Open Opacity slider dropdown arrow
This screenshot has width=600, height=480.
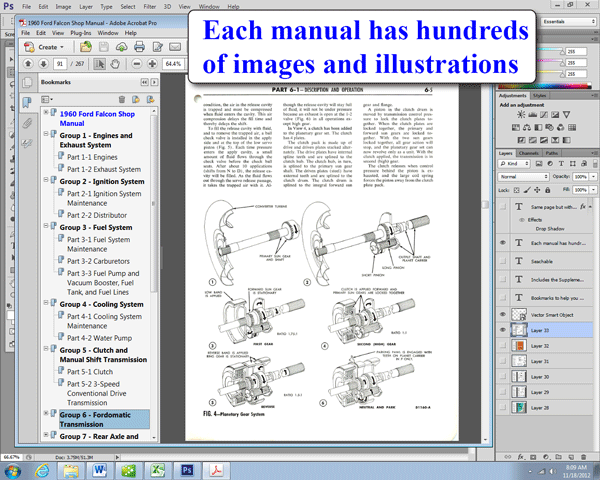[593, 176]
